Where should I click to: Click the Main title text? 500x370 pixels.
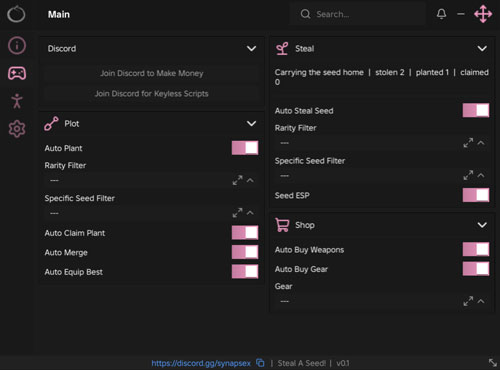coord(59,14)
